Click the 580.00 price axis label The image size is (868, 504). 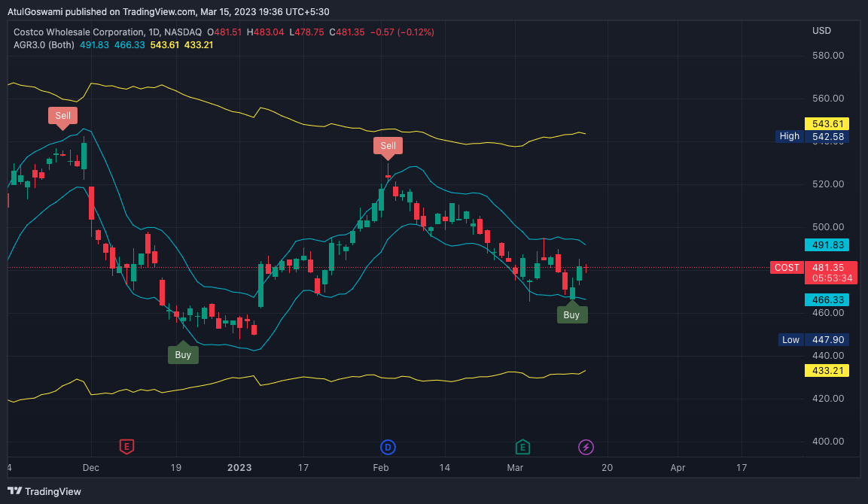point(828,56)
